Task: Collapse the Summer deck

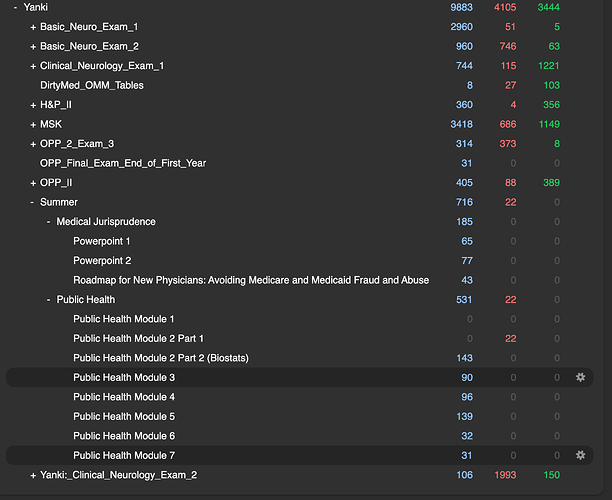Action: point(32,202)
